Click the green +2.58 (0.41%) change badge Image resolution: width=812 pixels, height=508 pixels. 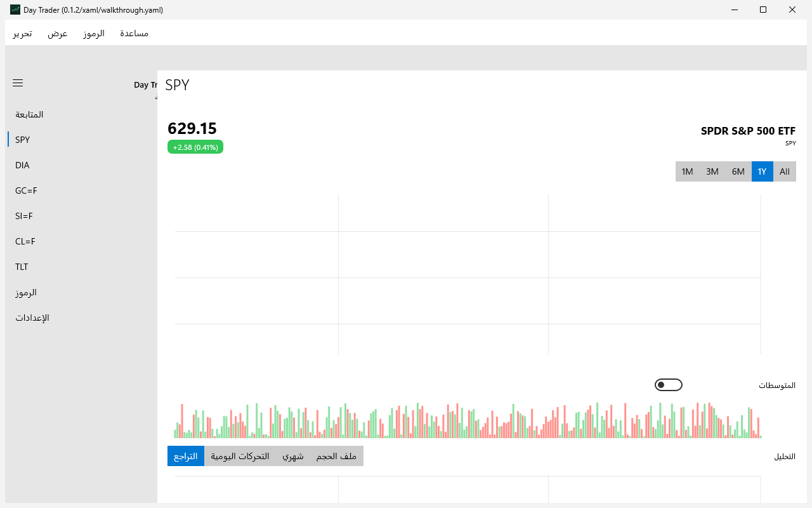(195, 147)
